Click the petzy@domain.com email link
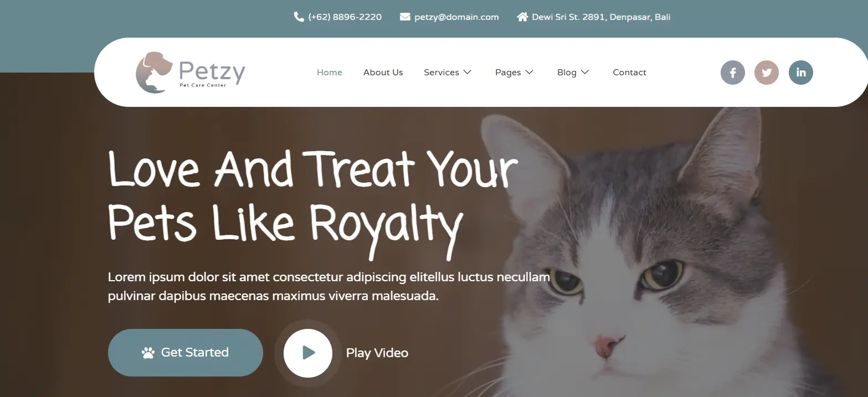The width and height of the screenshot is (868, 397). (457, 17)
